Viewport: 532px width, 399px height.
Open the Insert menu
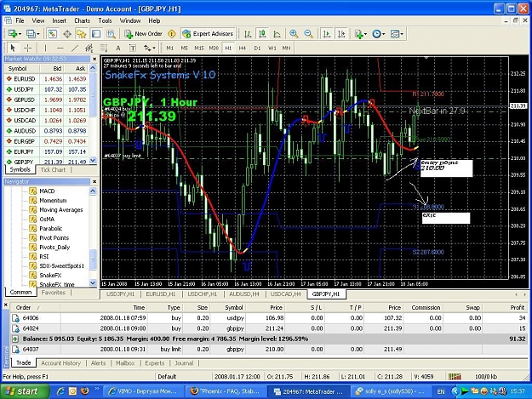tap(59, 20)
